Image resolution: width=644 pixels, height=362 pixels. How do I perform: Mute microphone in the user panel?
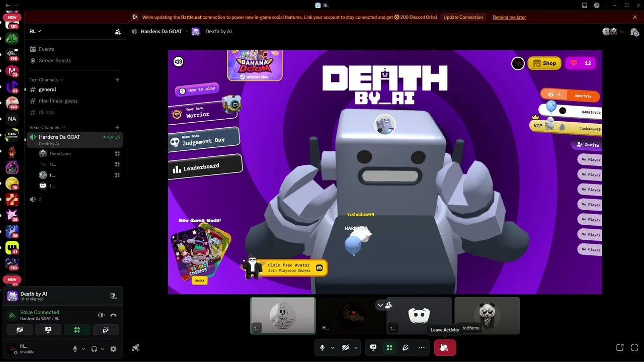(75, 349)
